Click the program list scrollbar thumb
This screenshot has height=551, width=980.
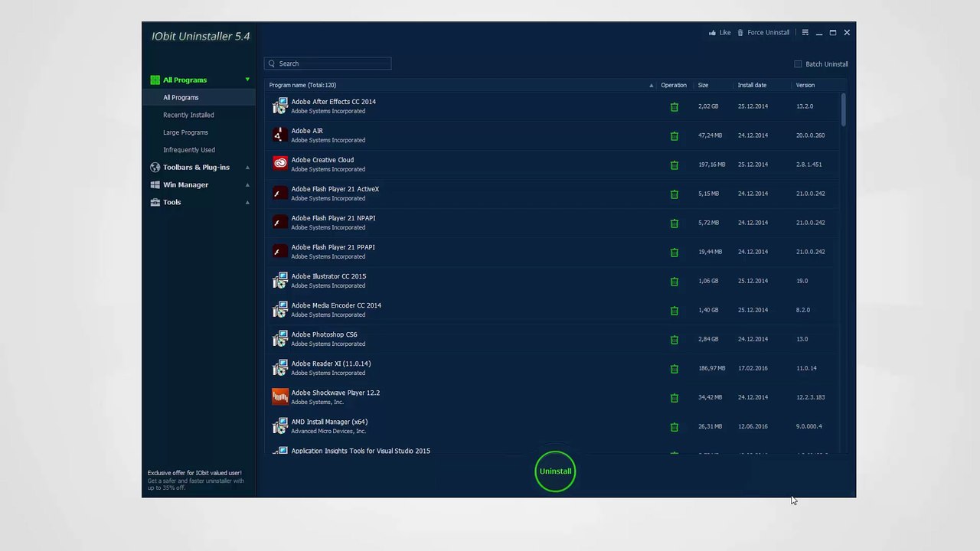click(843, 109)
